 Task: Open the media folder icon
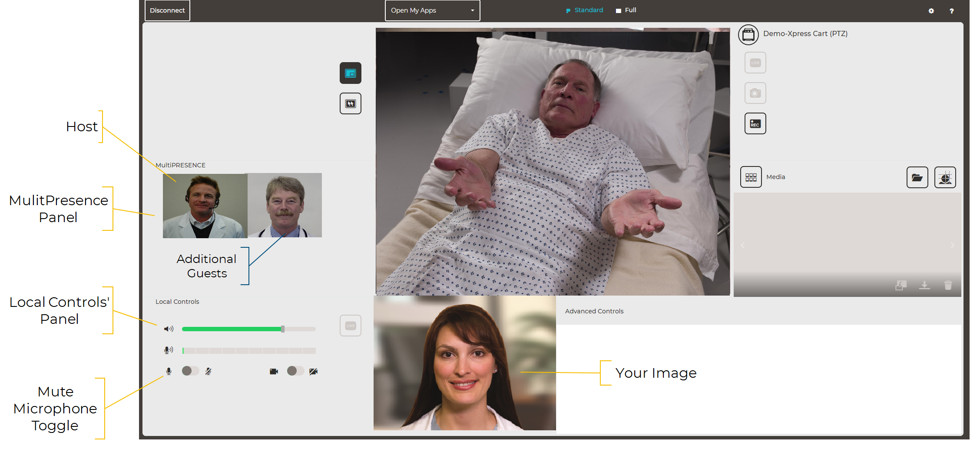(x=917, y=177)
